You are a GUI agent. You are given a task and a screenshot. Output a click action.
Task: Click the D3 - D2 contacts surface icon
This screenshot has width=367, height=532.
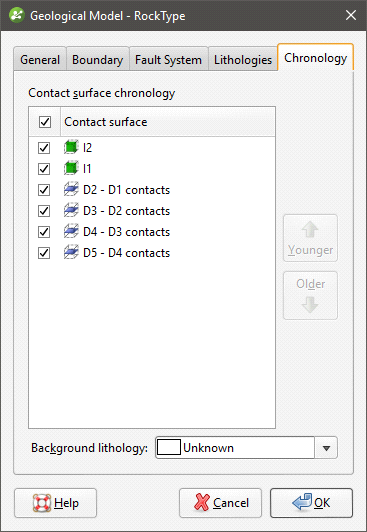pyautogui.click(x=71, y=211)
